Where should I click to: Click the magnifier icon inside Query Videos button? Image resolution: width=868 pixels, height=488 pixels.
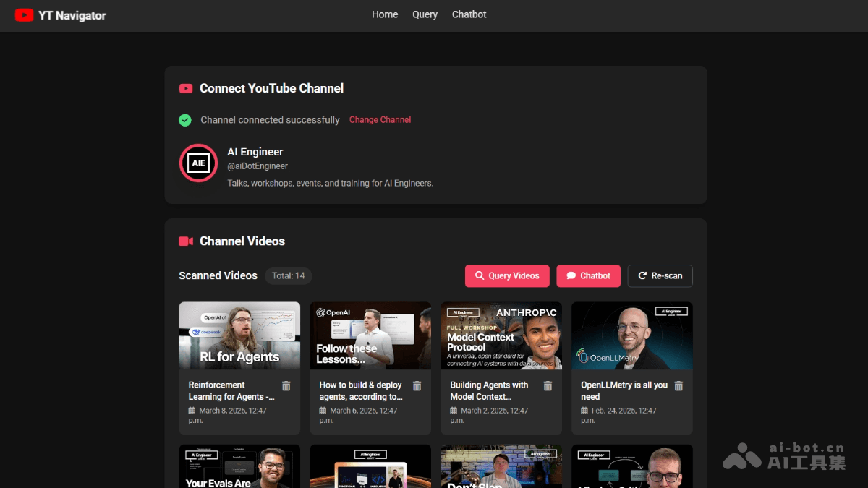[x=480, y=275]
